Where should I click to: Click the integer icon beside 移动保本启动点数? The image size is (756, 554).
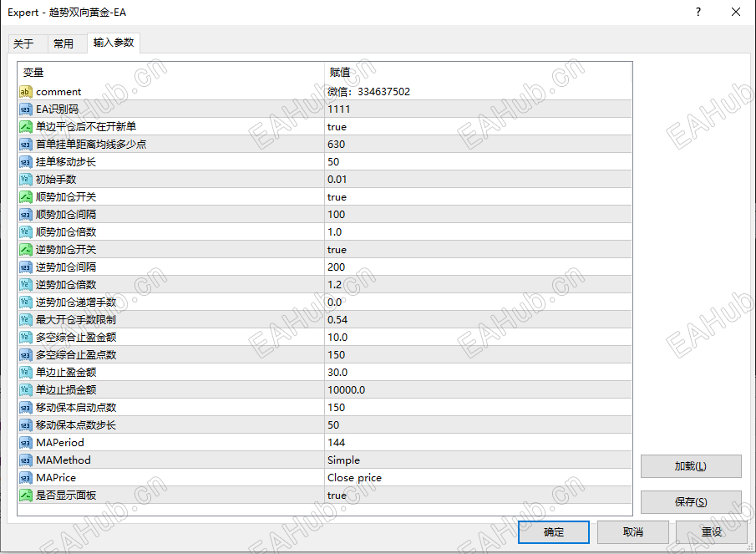click(26, 408)
